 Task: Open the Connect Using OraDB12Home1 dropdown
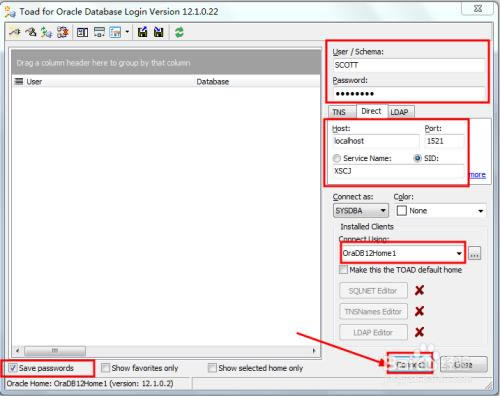click(402, 253)
